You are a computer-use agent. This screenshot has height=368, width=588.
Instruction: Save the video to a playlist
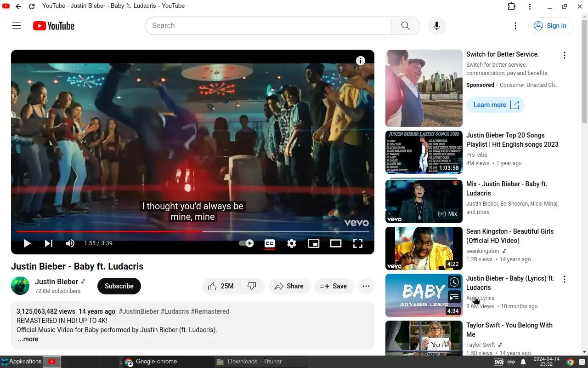point(334,286)
